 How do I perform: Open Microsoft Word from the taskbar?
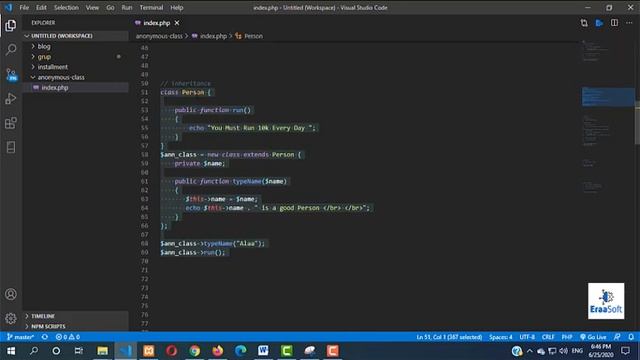click(x=263, y=351)
